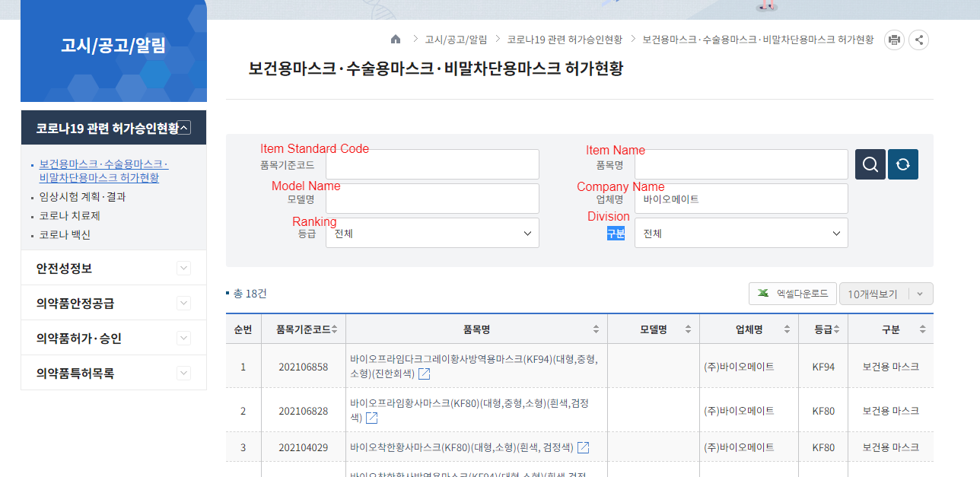This screenshot has width=980, height=477.
Task: Click the 모델명 input field
Action: click(x=432, y=199)
